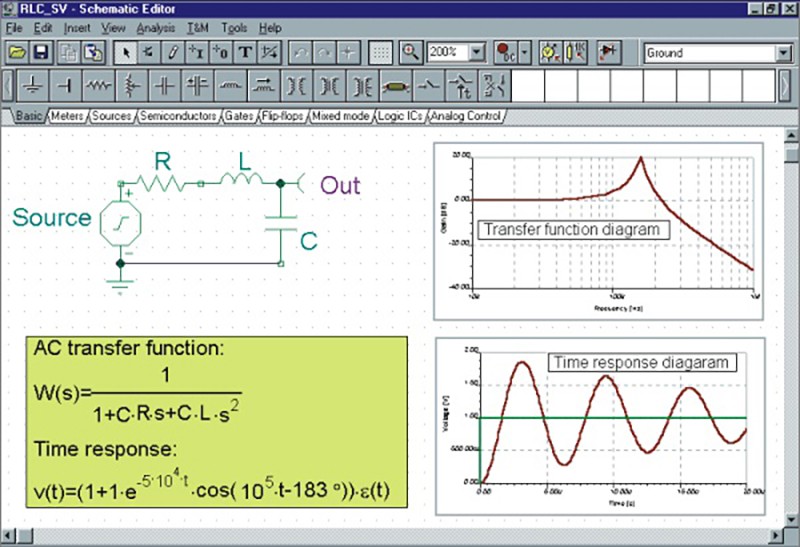Click the Transfer function diagram plot
800x547 pixels.
pyautogui.click(x=598, y=231)
